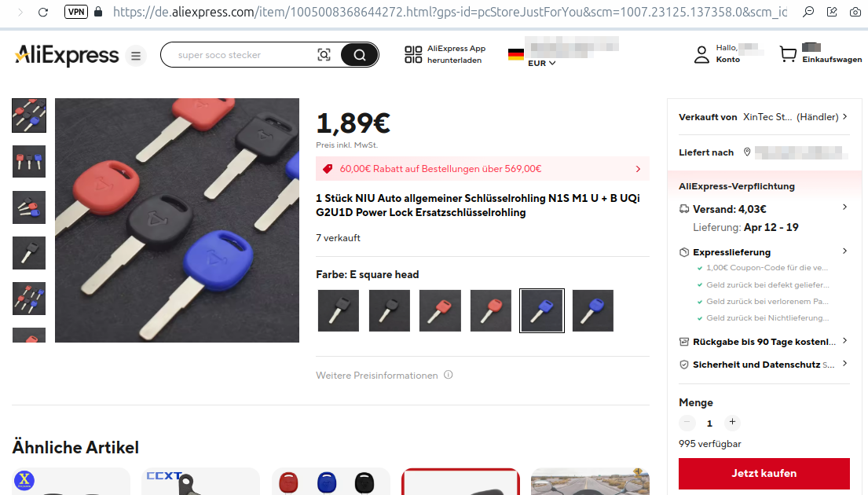The height and width of the screenshot is (495, 868).
Task: Select the last blue key color variant
Action: point(593,310)
